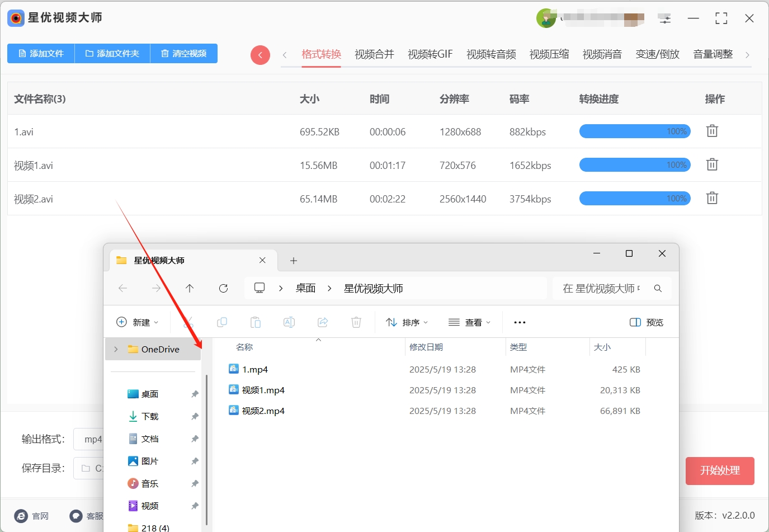
Task: Click 添加文件 button
Action: click(41, 54)
